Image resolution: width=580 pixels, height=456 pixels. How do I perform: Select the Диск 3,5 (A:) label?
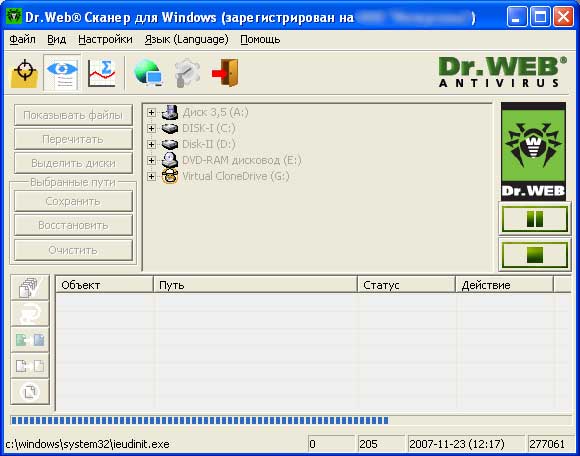pyautogui.click(x=215, y=112)
